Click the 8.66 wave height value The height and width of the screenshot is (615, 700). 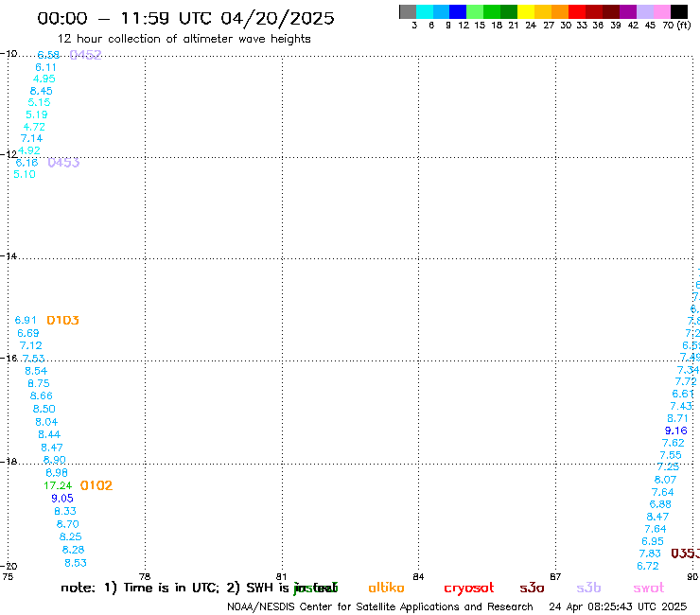click(x=41, y=396)
